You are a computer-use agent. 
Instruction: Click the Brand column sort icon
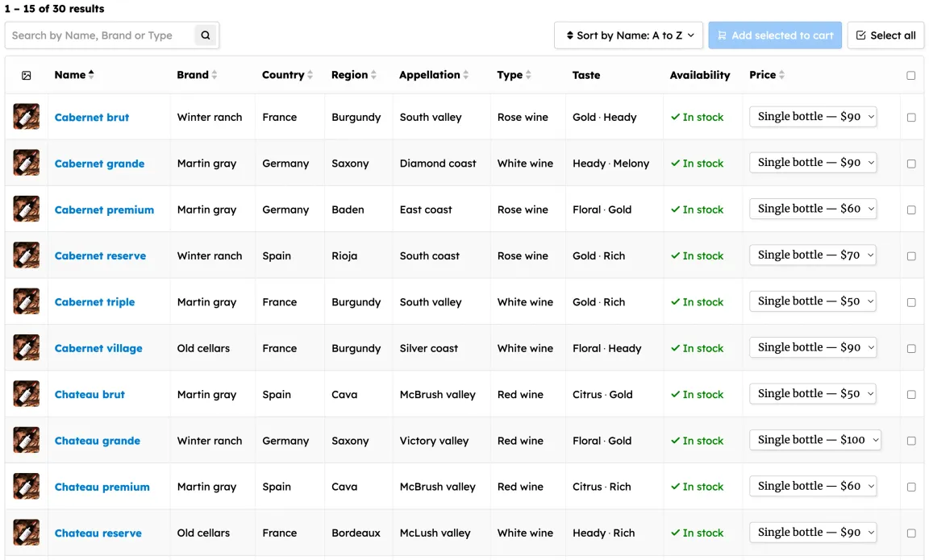pyautogui.click(x=215, y=75)
